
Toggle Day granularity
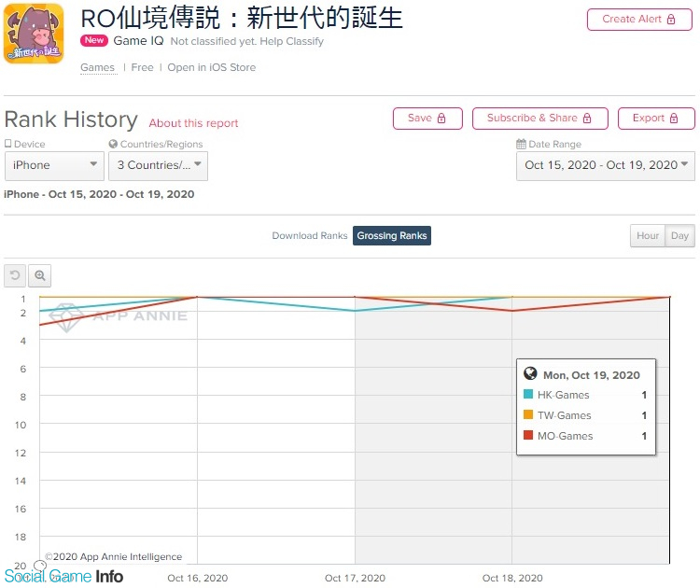point(679,236)
